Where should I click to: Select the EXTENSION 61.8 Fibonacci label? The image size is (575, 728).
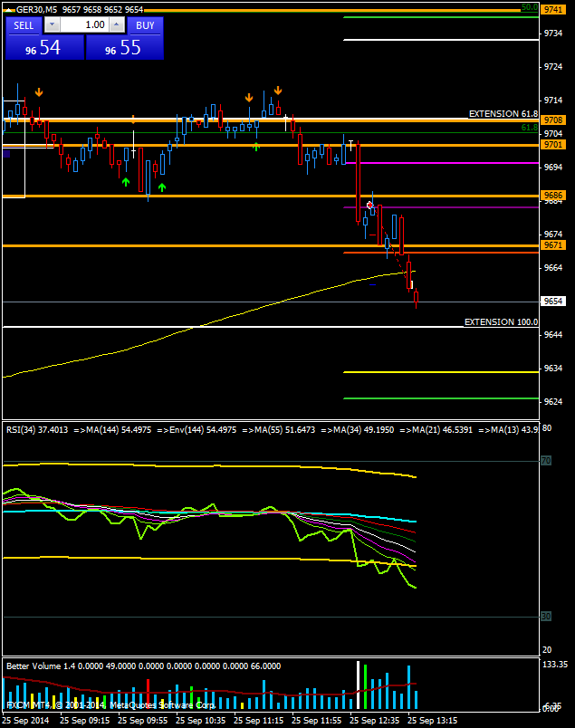point(503,114)
